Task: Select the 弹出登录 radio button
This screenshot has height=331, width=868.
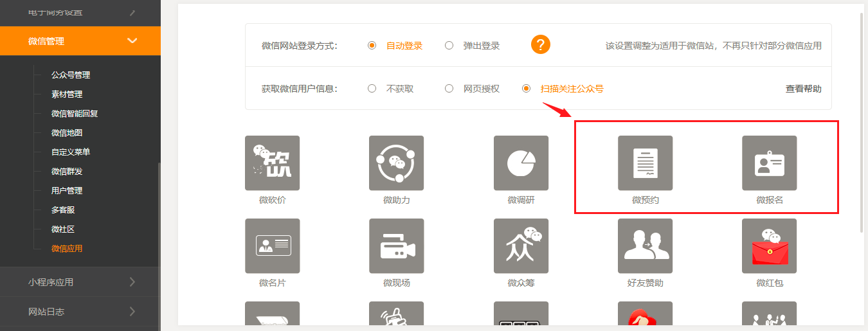Action: coord(449,46)
